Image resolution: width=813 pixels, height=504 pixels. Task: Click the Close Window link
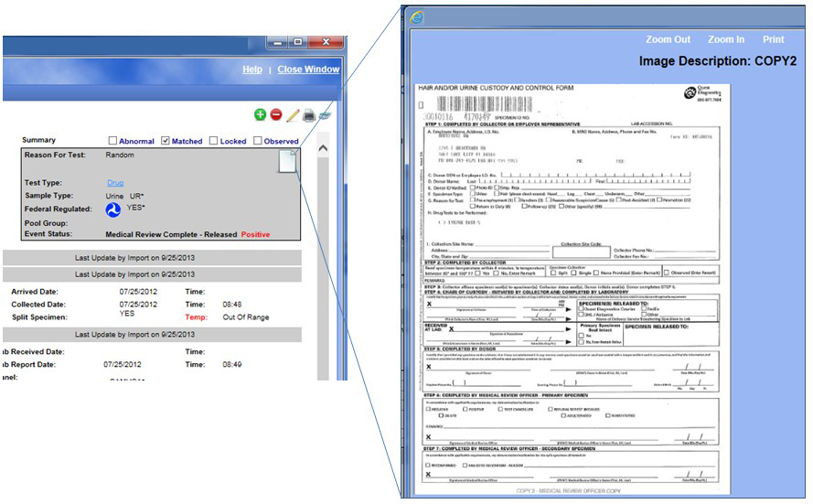click(308, 70)
